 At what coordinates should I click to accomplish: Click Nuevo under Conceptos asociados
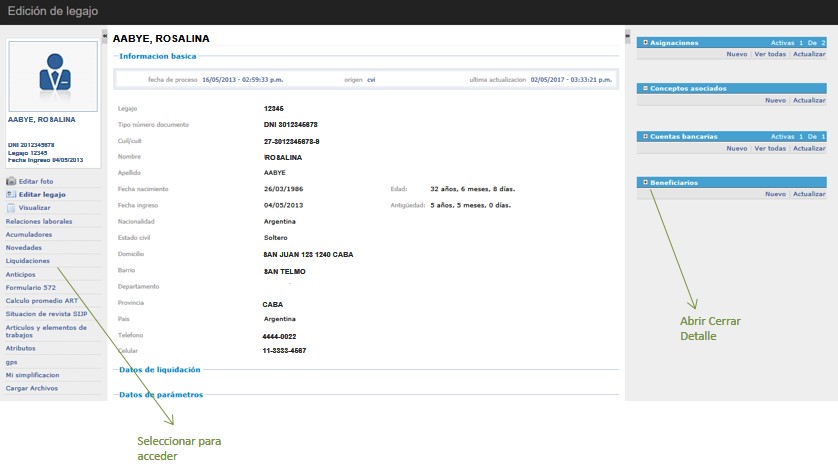pyautogui.click(x=775, y=101)
